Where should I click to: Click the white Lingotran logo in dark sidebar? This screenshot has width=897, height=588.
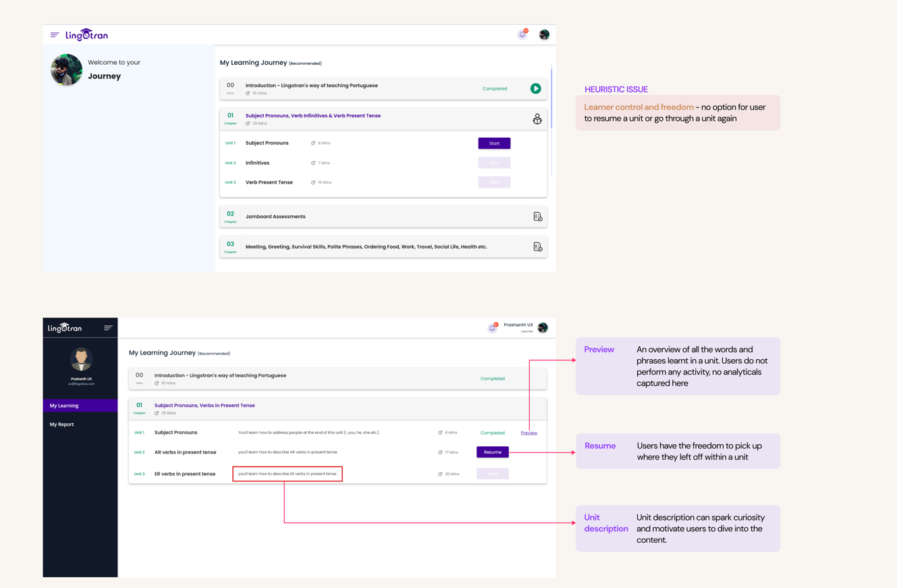pos(65,328)
